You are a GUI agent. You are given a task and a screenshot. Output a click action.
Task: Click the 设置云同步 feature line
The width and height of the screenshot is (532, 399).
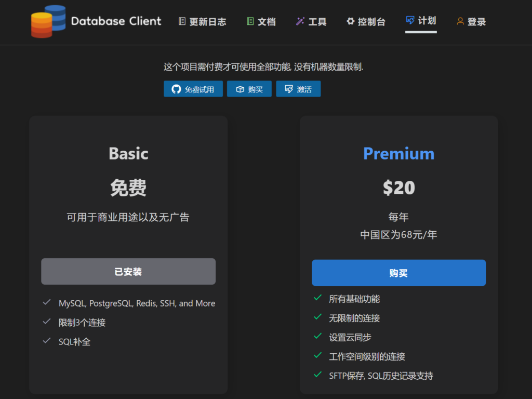pos(350,338)
